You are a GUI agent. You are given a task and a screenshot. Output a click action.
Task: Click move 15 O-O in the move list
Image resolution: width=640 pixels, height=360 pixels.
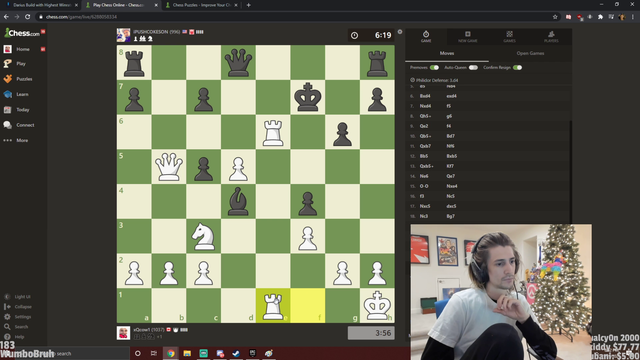(424, 186)
